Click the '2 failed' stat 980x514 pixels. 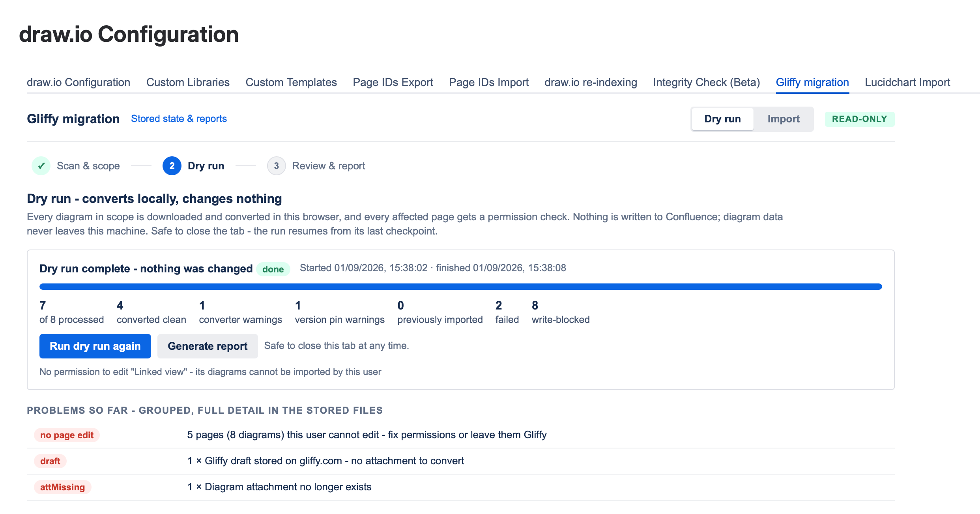pyautogui.click(x=507, y=312)
